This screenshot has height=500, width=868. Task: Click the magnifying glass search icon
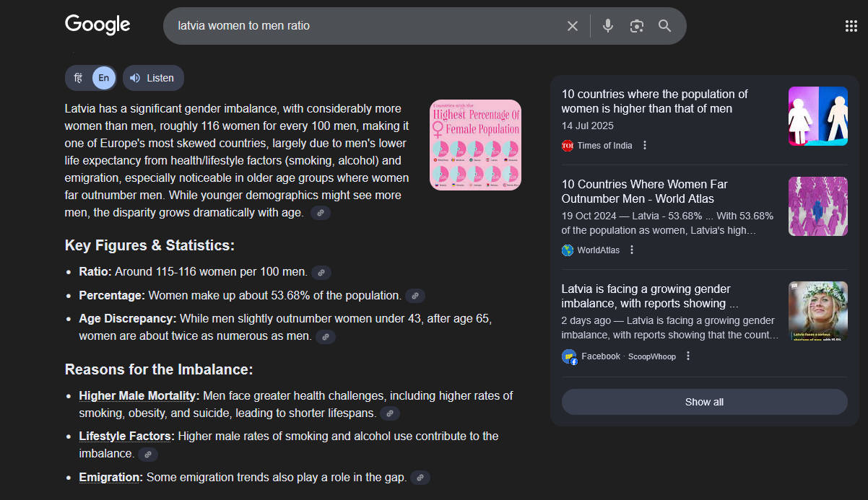664,26
